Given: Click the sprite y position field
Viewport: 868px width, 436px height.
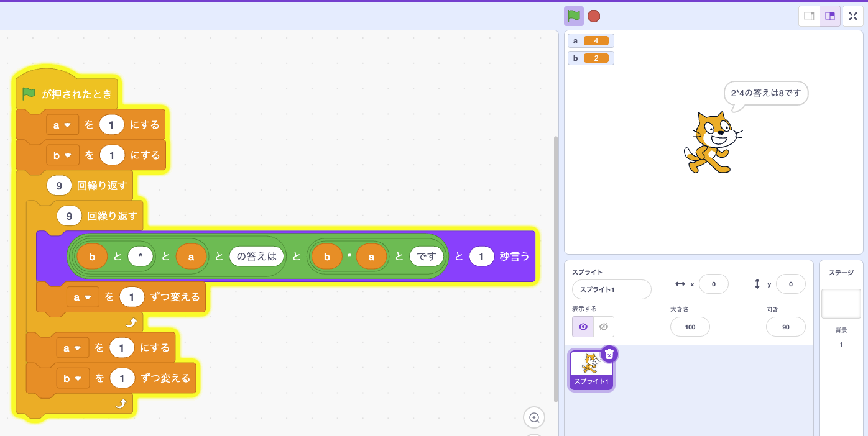Looking at the screenshot, I should (x=790, y=284).
